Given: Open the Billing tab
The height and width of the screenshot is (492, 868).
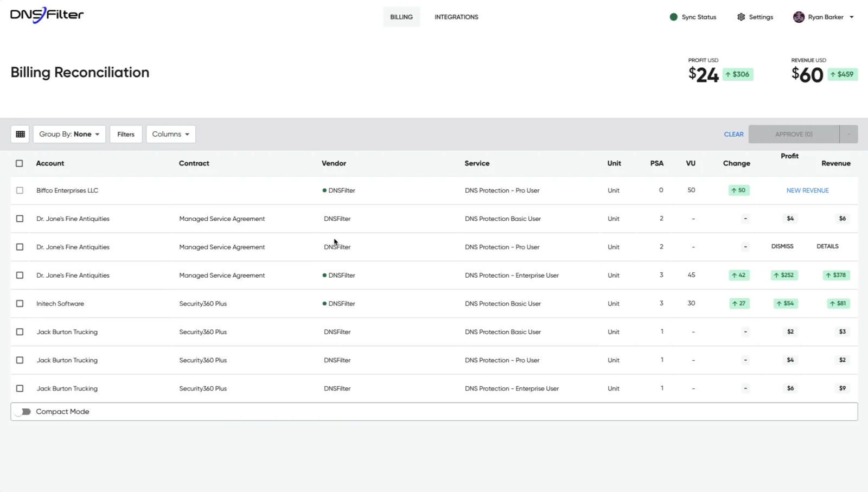Looking at the screenshot, I should pyautogui.click(x=401, y=17).
